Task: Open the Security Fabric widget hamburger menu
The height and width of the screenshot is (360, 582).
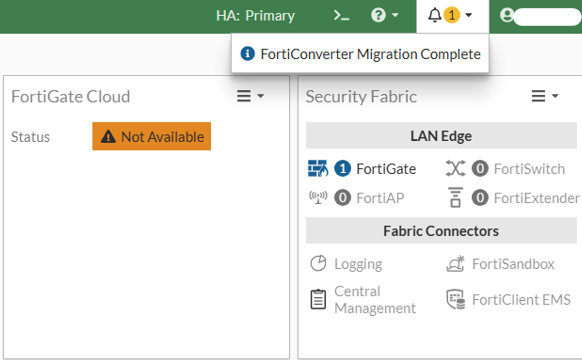Action: 538,96
